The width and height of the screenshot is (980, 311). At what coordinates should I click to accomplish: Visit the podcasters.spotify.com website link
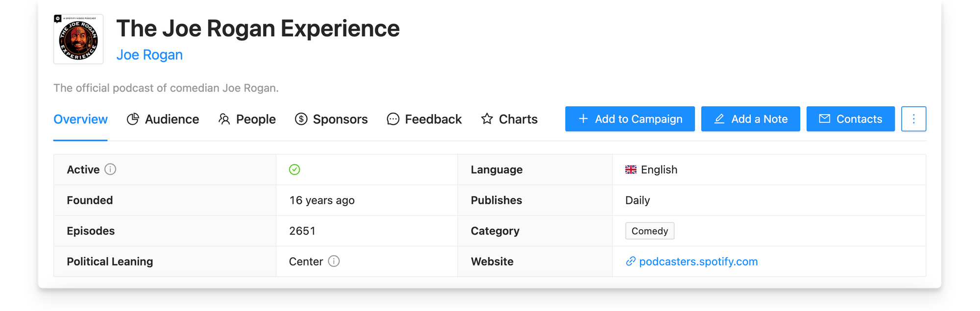pos(698,262)
